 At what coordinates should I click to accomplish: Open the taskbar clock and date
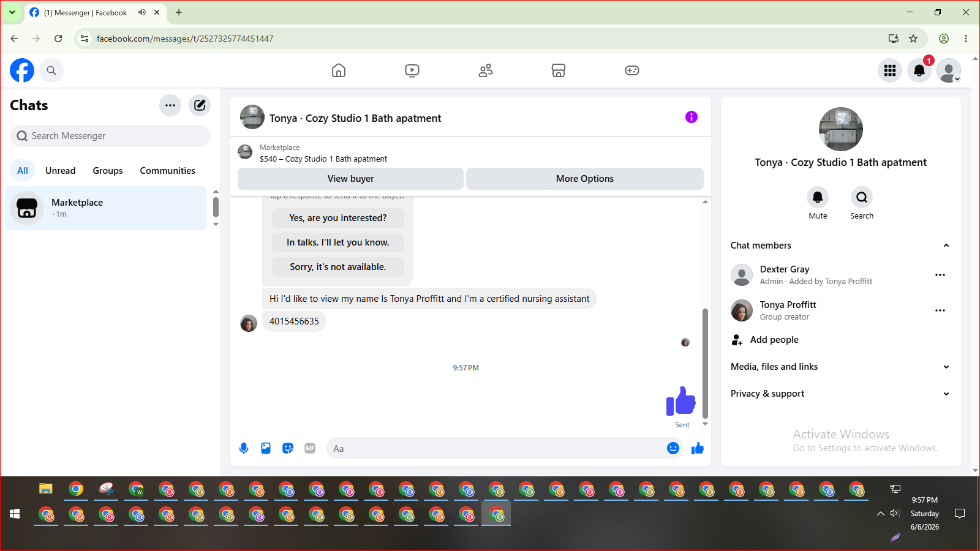point(925,514)
